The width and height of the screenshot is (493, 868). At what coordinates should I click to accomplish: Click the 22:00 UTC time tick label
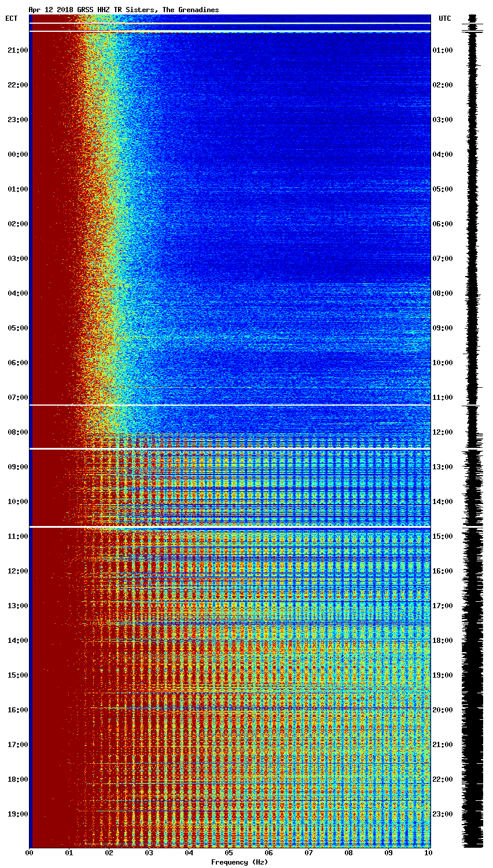(443, 779)
